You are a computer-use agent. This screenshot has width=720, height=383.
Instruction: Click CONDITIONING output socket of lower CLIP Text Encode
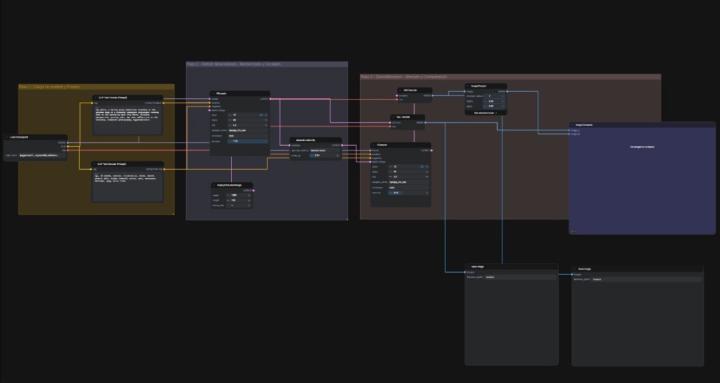coord(163,169)
